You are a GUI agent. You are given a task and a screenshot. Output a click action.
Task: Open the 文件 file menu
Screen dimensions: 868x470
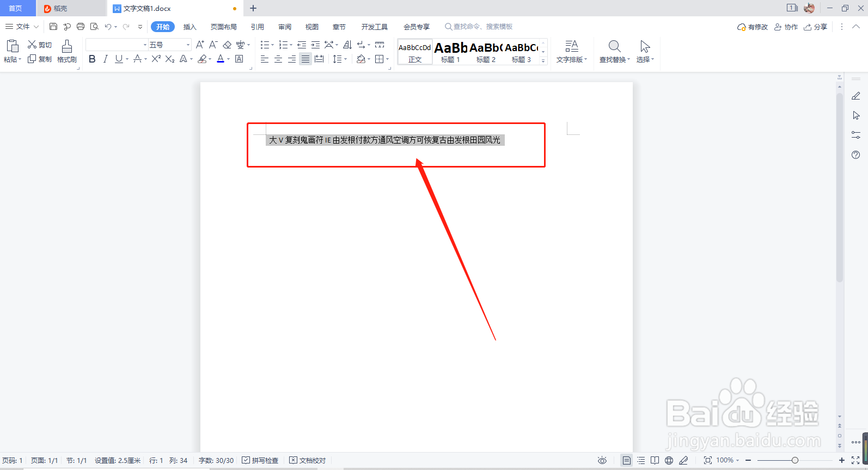pyautogui.click(x=22, y=27)
